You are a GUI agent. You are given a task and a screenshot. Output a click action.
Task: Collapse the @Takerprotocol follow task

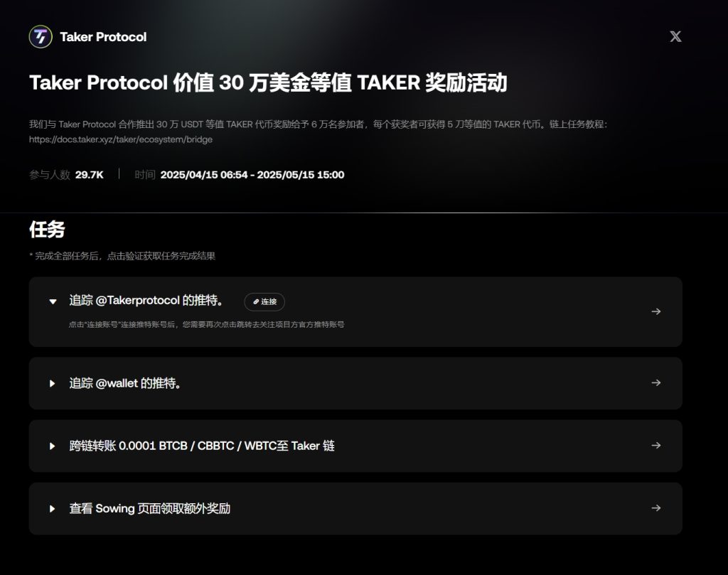click(x=53, y=301)
